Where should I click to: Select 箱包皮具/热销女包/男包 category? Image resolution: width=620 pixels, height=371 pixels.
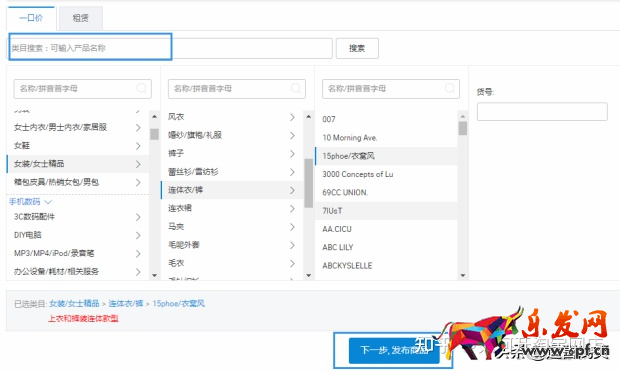click(78, 182)
